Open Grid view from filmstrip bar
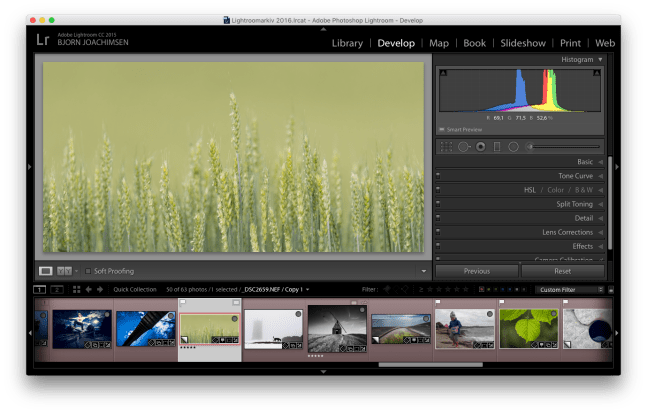 point(76,290)
